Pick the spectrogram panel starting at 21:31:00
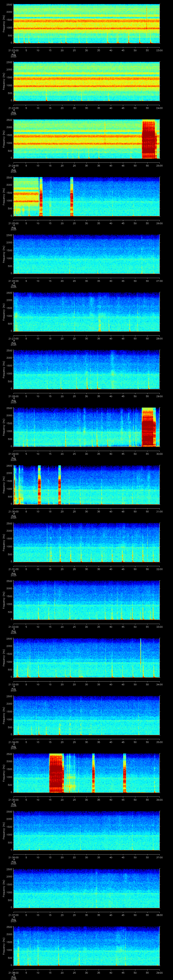Image resolution: width=173 pixels, height=980 pixels. pos(86,543)
